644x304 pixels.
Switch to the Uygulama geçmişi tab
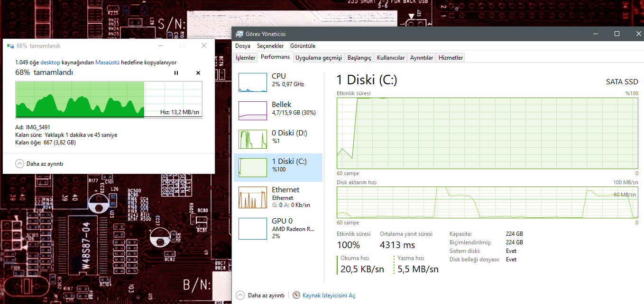point(319,58)
